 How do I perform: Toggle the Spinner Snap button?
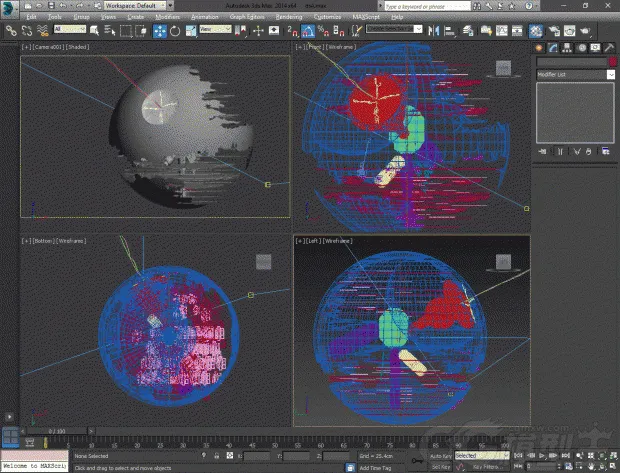coord(339,31)
